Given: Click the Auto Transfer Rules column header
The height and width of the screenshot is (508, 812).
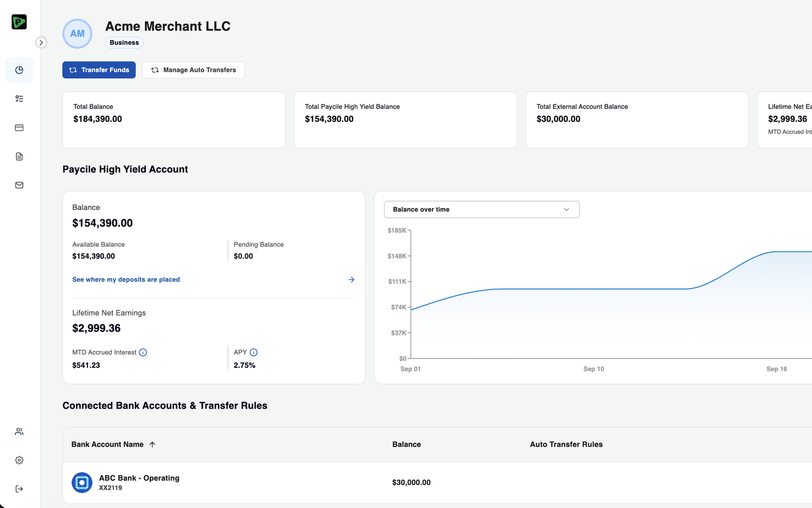Looking at the screenshot, I should pos(566,445).
